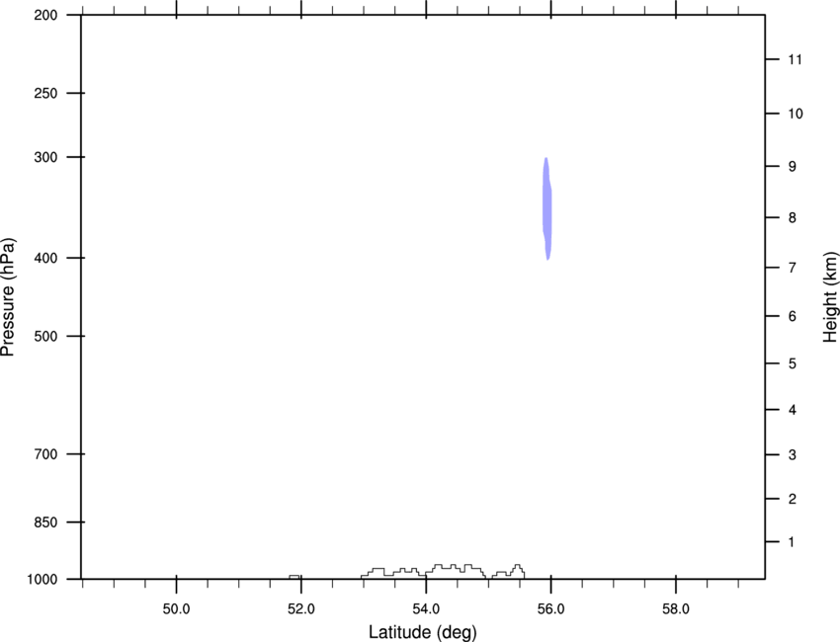The image size is (840, 642).
Task: Select the 250 pressure tick label
Action: click(x=45, y=93)
